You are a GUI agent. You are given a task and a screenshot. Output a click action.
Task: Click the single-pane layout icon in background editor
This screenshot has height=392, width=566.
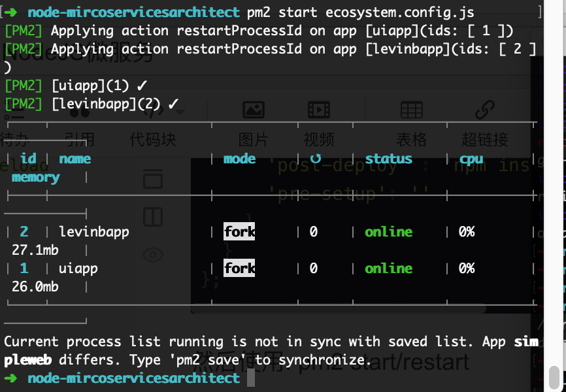(153, 178)
